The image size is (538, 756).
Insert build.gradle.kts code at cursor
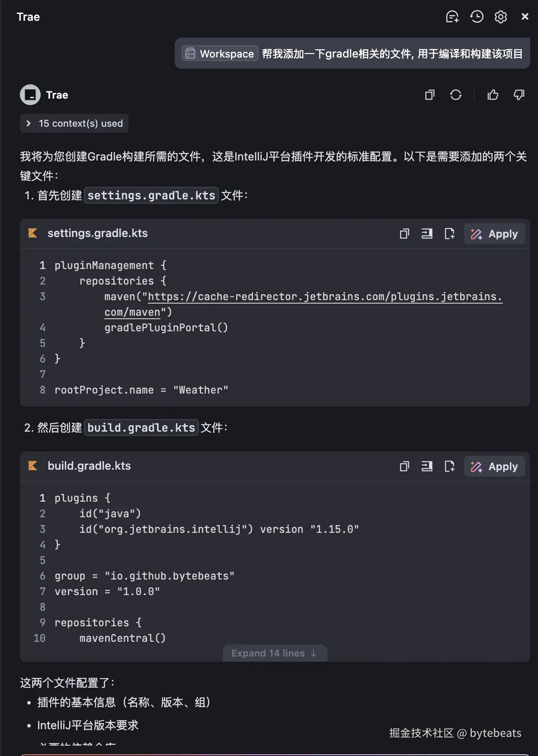427,466
